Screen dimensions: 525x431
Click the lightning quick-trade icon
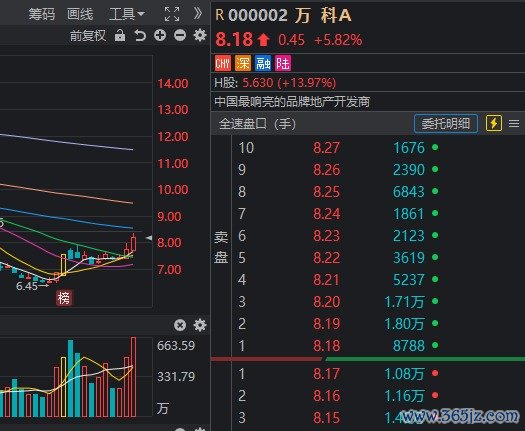(494, 123)
